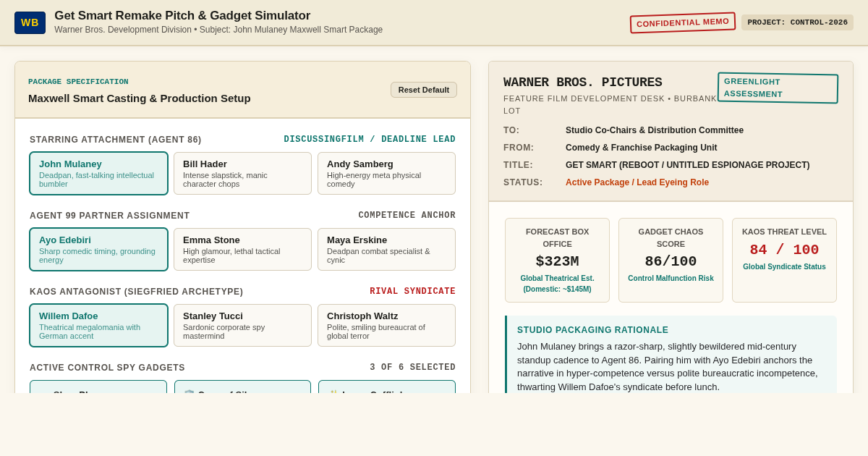
Task: Click the 'Studio Packaging Rationale' heading
Action: (x=593, y=330)
